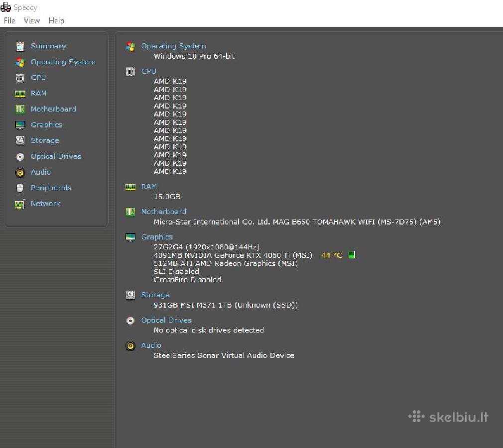The height and width of the screenshot is (448, 503).
Task: Click the MAG B650 TOMAHAWK WIFI motherboard text
Action: pos(297,222)
